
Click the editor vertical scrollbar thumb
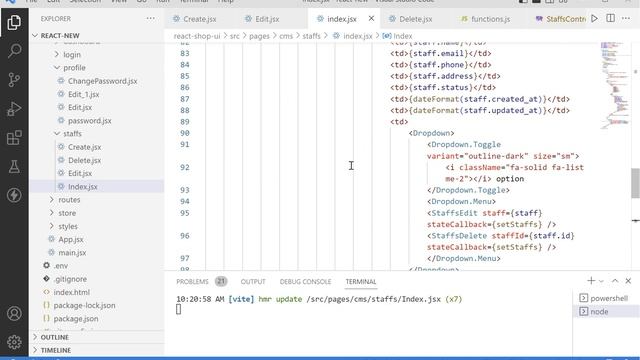pyautogui.click(x=636, y=182)
